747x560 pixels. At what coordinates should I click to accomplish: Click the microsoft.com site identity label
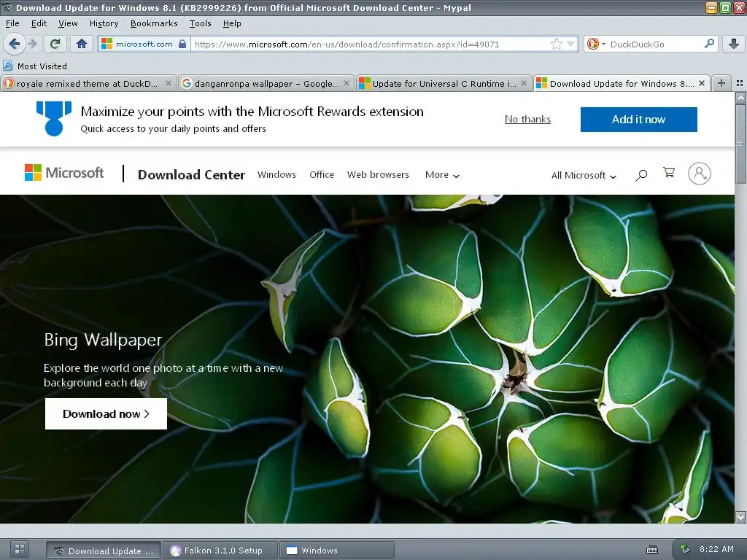pos(144,44)
